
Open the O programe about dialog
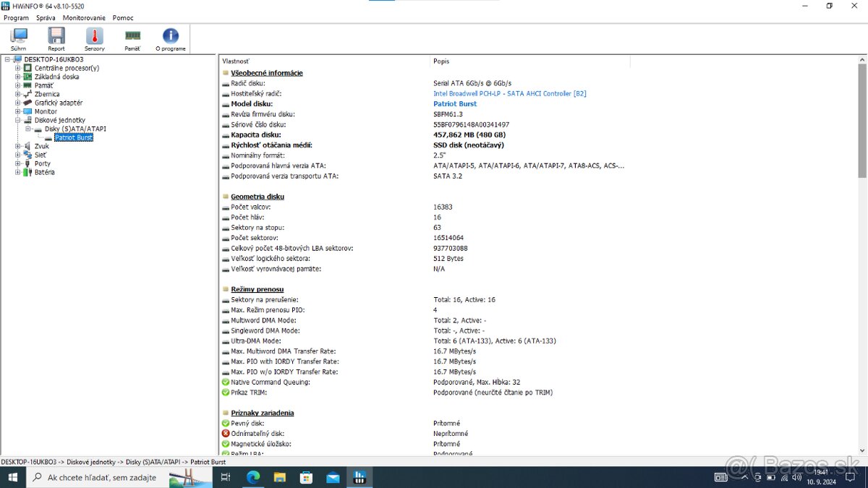tap(170, 38)
